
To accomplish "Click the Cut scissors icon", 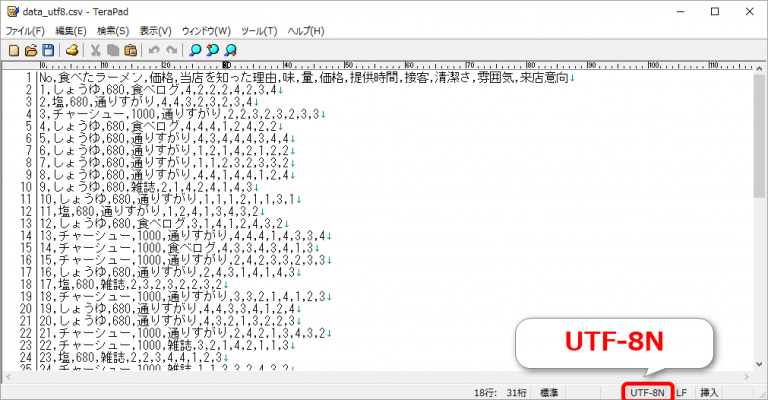I will point(96,50).
